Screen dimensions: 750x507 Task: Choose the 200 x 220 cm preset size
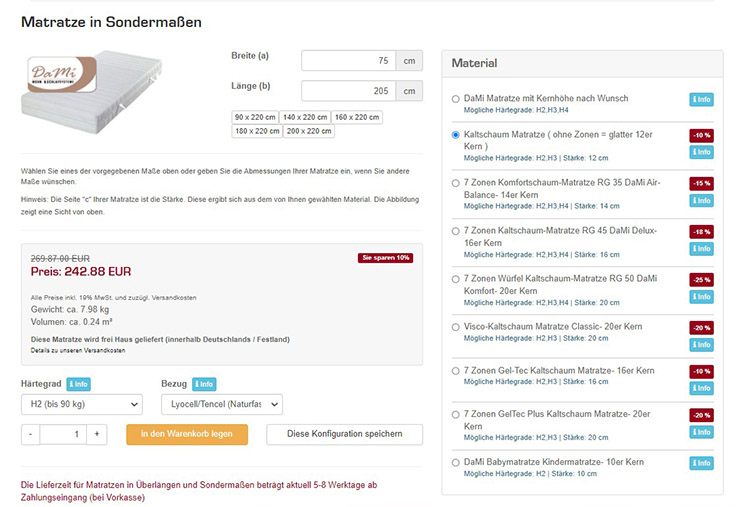tap(309, 131)
